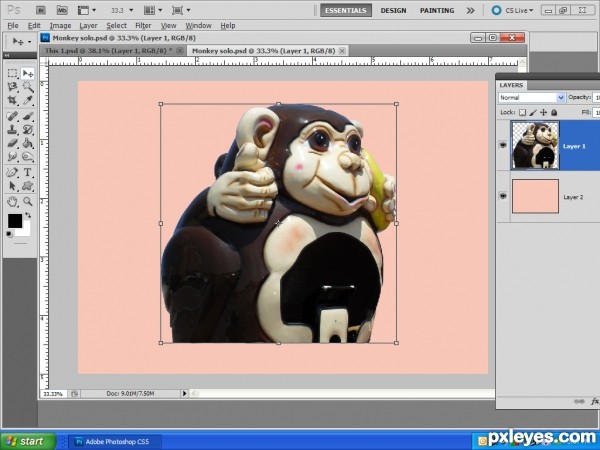Select the Path Selection tool
The image size is (600, 450).
point(13,186)
